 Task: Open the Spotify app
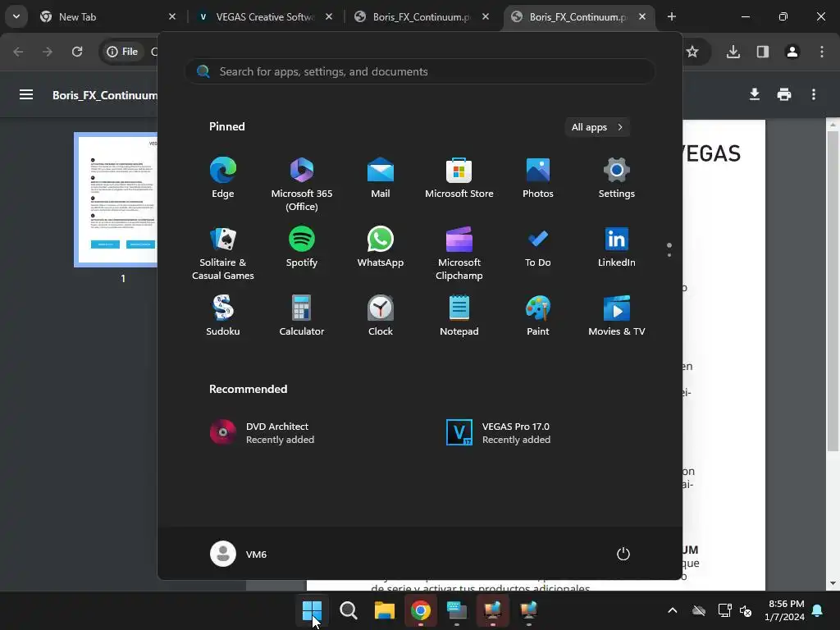pyautogui.click(x=302, y=248)
